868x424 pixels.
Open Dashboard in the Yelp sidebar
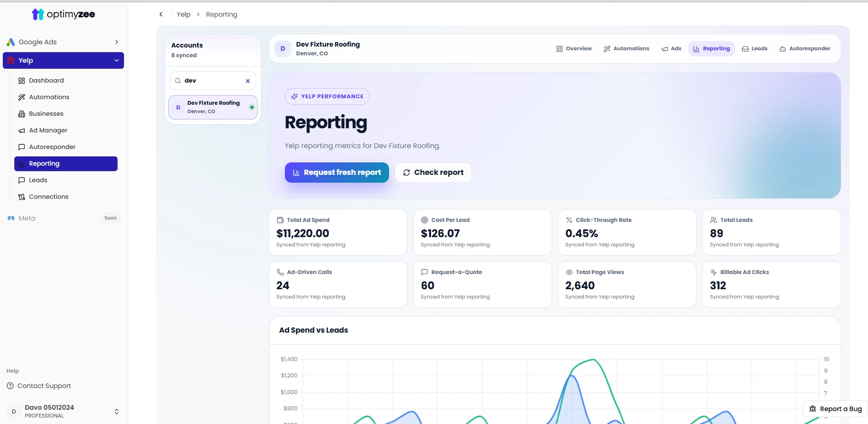66,80
